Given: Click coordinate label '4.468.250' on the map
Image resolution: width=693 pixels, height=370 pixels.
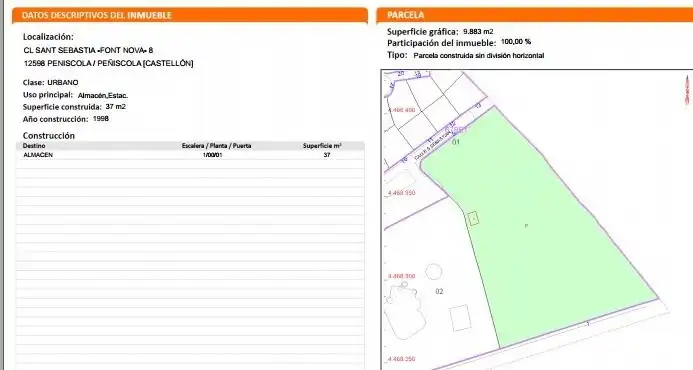Looking at the screenshot, I should pos(401,359).
